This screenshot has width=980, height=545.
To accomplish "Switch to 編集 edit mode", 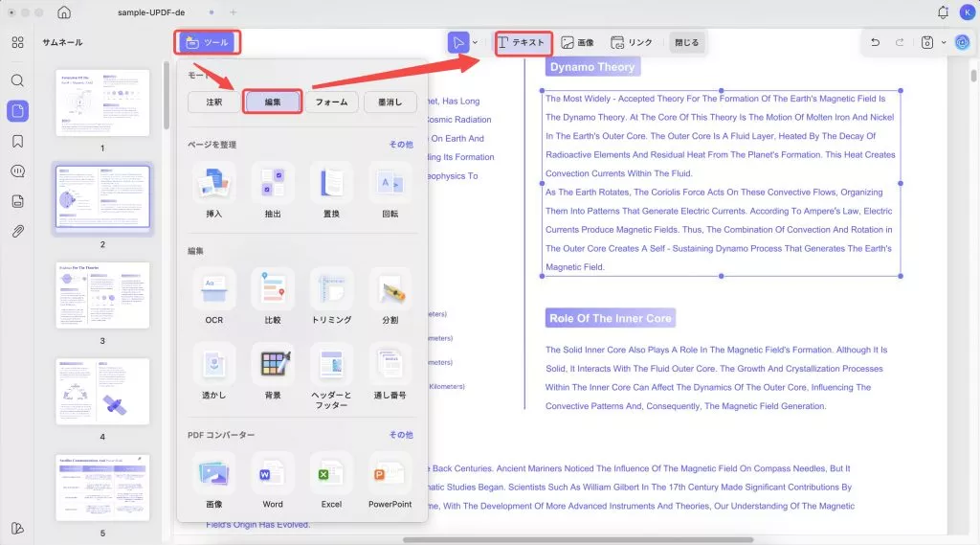I will pos(273,102).
